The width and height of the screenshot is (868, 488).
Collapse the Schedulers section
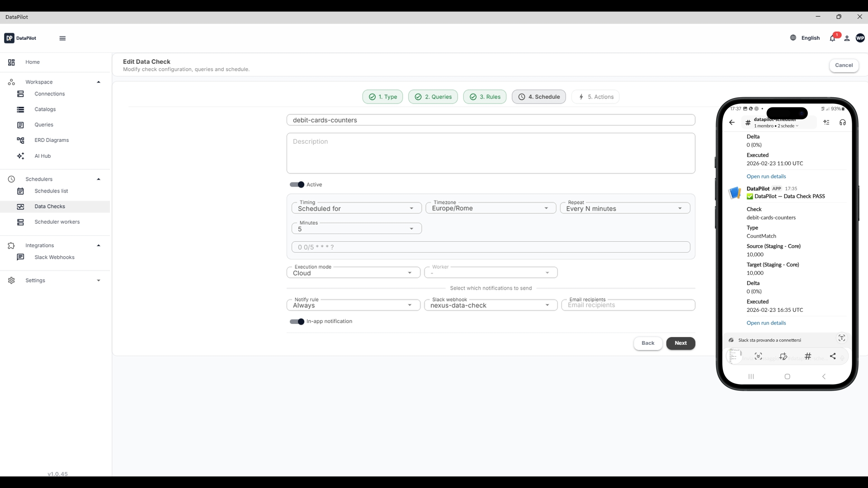[99, 179]
